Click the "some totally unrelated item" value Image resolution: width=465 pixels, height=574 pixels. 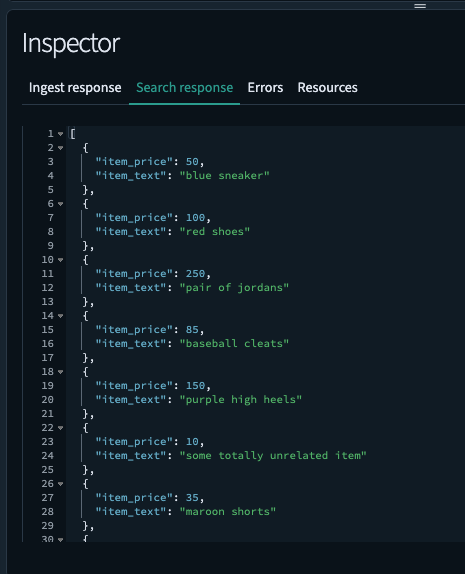[273, 456]
